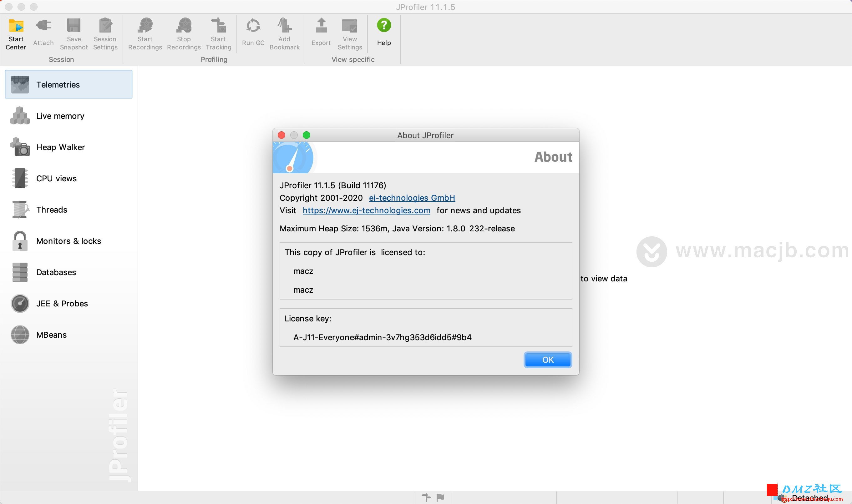Open Session Settings from toolbar
Screen dimensions: 852x504
click(105, 34)
